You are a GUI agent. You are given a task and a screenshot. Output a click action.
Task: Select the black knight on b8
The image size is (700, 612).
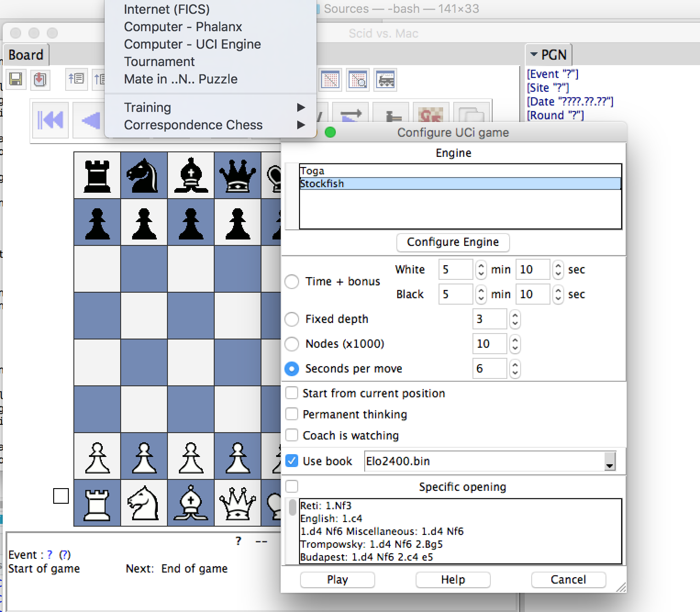(144, 176)
